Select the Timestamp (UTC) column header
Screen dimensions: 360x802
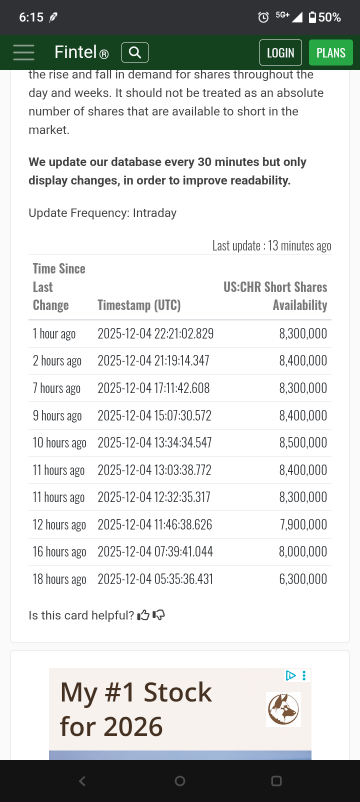tap(139, 305)
